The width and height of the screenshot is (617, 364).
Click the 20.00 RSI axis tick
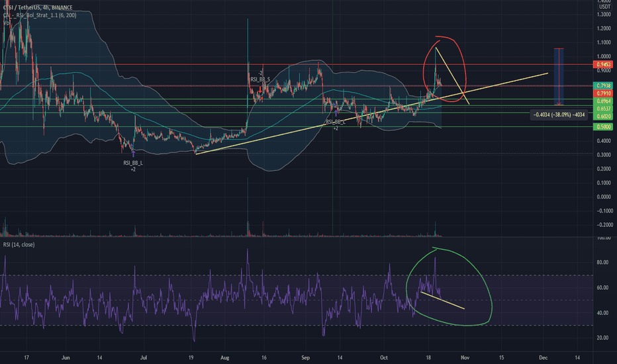pyautogui.click(x=602, y=338)
